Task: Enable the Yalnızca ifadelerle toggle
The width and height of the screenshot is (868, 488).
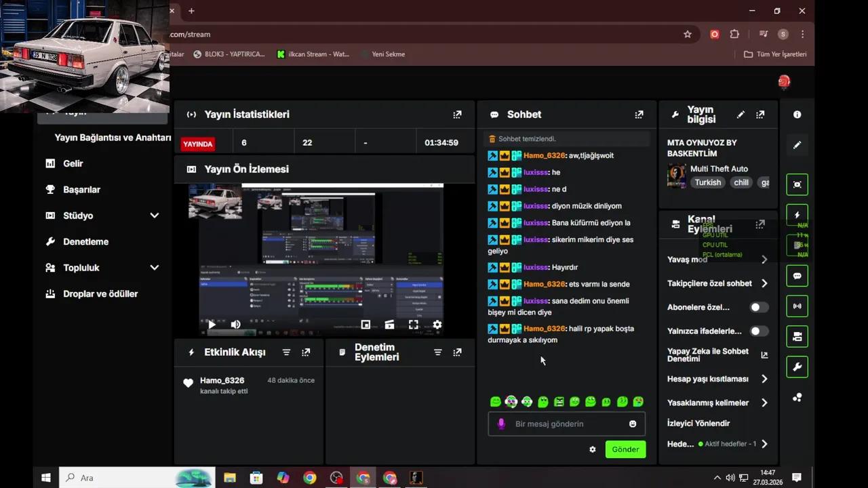Action: pyautogui.click(x=757, y=331)
